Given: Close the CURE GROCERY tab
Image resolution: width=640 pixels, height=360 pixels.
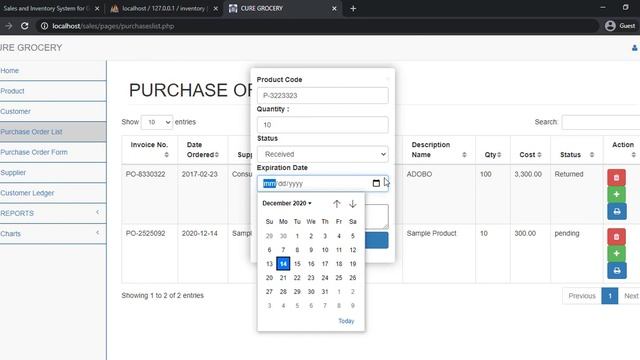Looking at the screenshot, I should pyautogui.click(x=334, y=8).
